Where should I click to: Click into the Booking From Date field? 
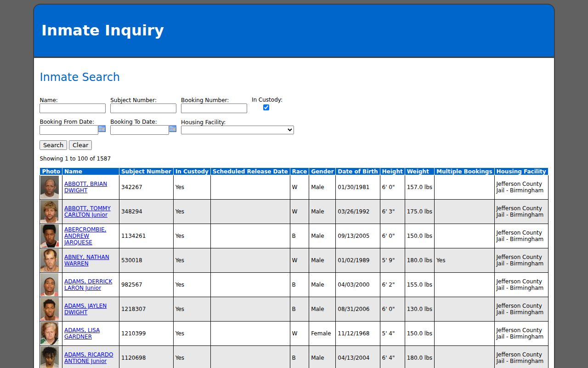(69, 130)
